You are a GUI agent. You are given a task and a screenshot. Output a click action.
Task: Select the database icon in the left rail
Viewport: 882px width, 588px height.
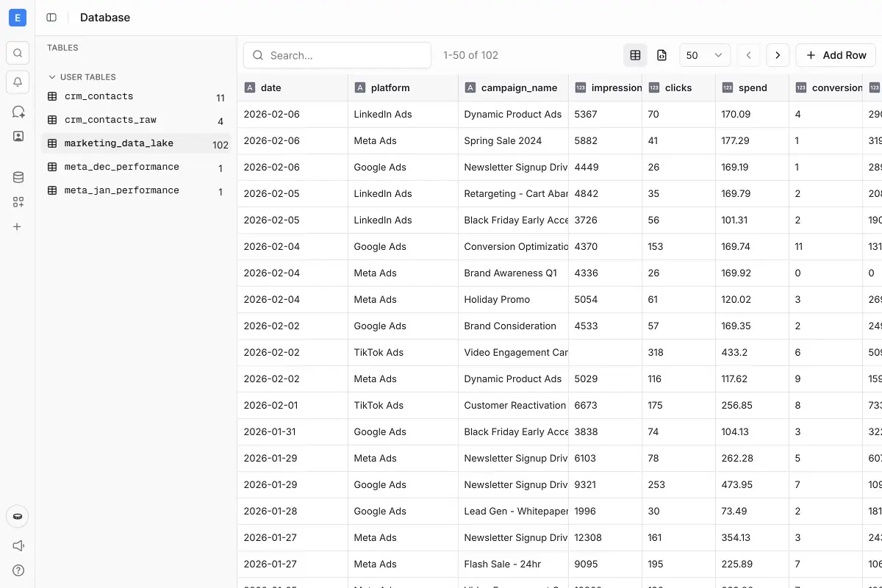click(x=17, y=176)
